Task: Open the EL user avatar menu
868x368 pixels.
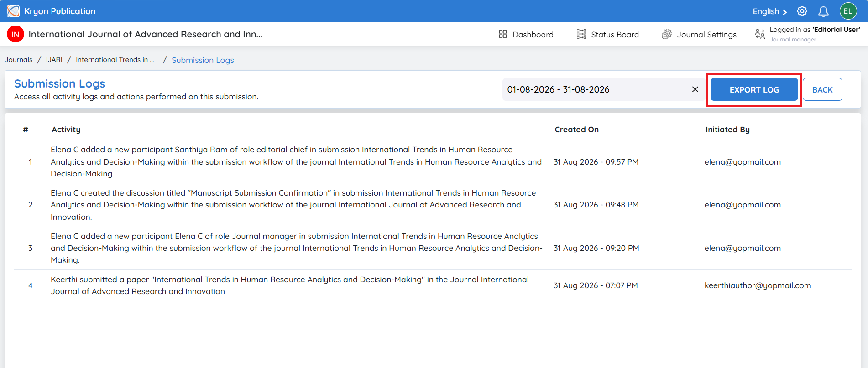Action: click(848, 11)
